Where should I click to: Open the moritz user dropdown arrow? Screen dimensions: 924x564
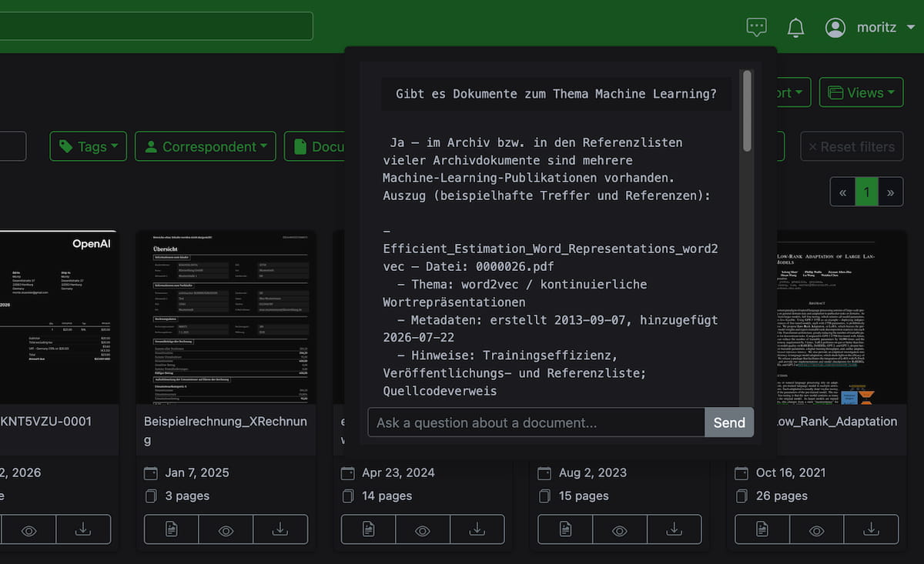point(911,28)
